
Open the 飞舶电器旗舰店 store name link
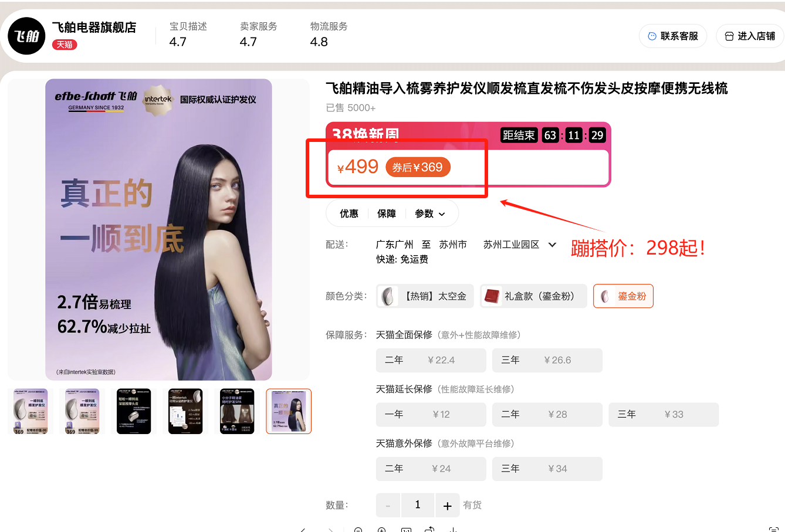94,27
